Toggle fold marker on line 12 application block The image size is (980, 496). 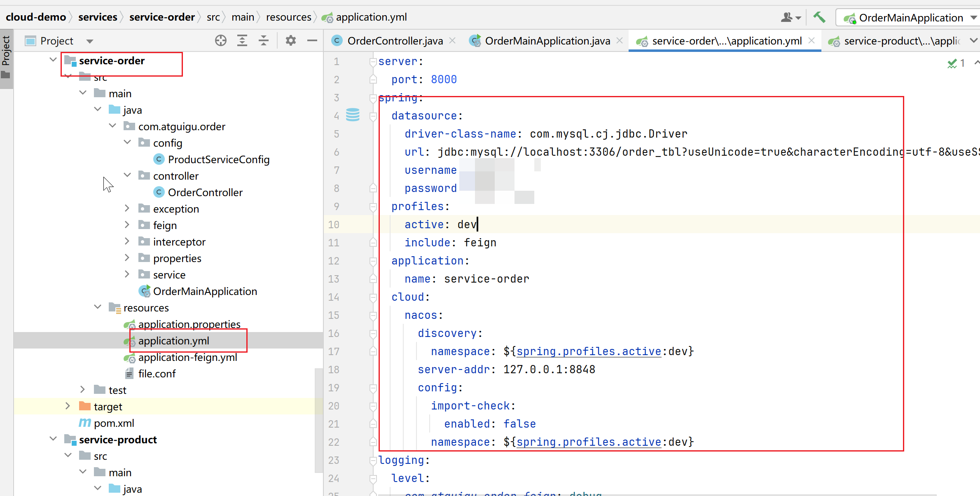(x=373, y=261)
